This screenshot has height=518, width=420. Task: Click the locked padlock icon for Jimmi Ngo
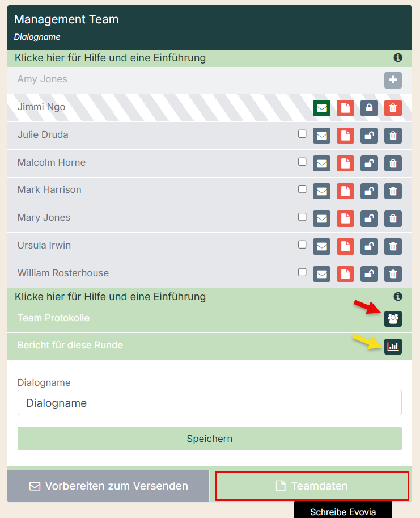pyautogui.click(x=369, y=108)
